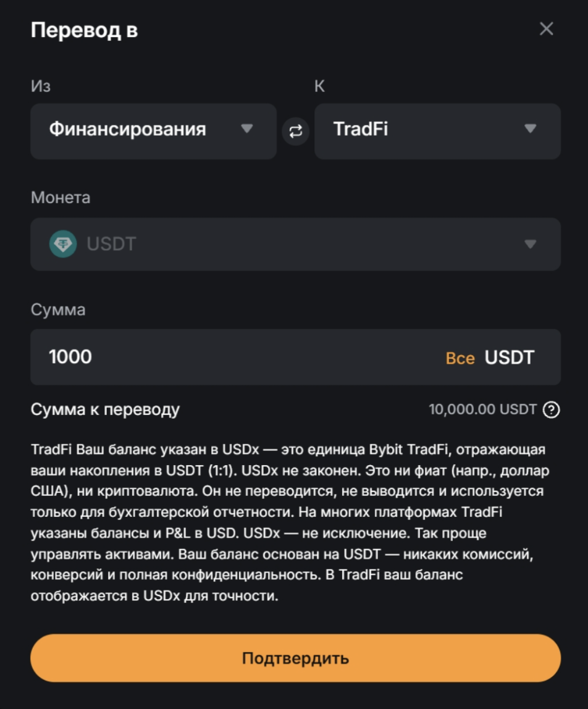588x709 pixels.
Task: Open the Монета coin selector dropdown
Action: tap(295, 244)
